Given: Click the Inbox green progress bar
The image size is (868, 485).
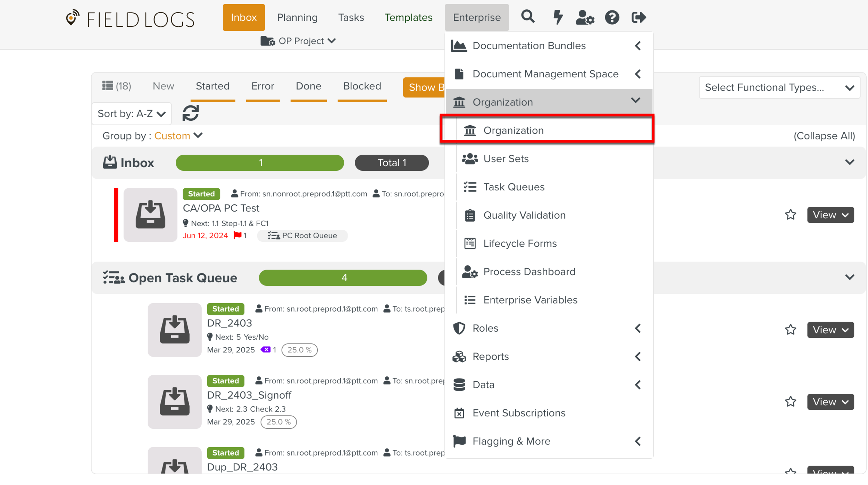Looking at the screenshot, I should point(260,163).
